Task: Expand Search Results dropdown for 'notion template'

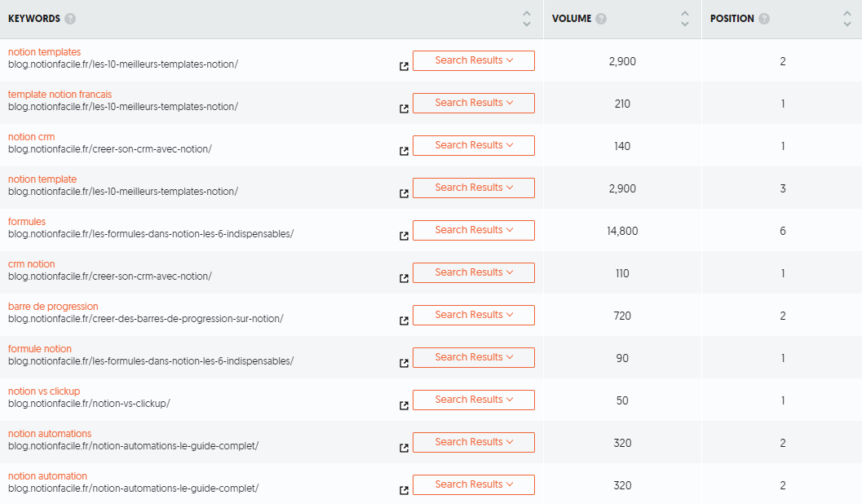Action: coord(473,188)
